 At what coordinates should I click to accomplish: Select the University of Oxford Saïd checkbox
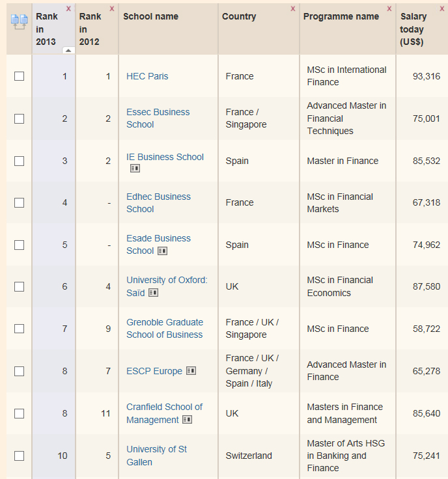pos(20,286)
